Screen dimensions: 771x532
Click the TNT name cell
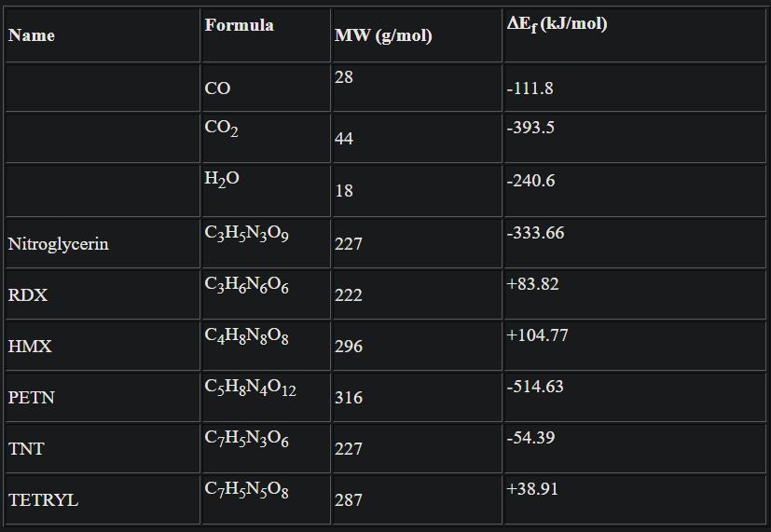pos(26,449)
